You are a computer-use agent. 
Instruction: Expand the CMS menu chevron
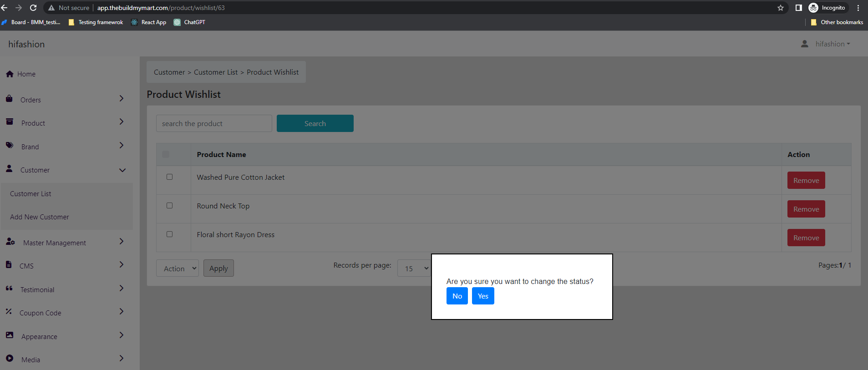click(122, 264)
